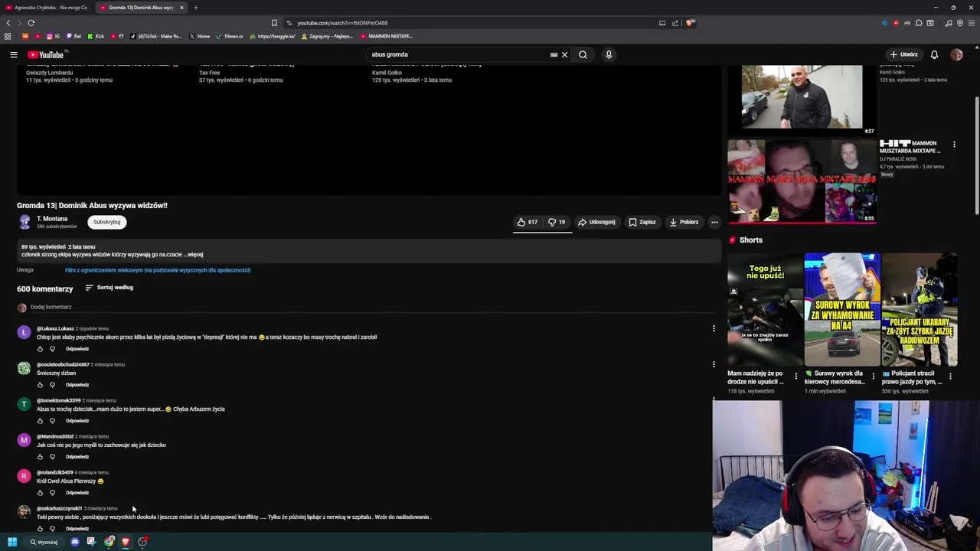Start voice search with the microphone
980x551 pixels.
pyautogui.click(x=609, y=54)
